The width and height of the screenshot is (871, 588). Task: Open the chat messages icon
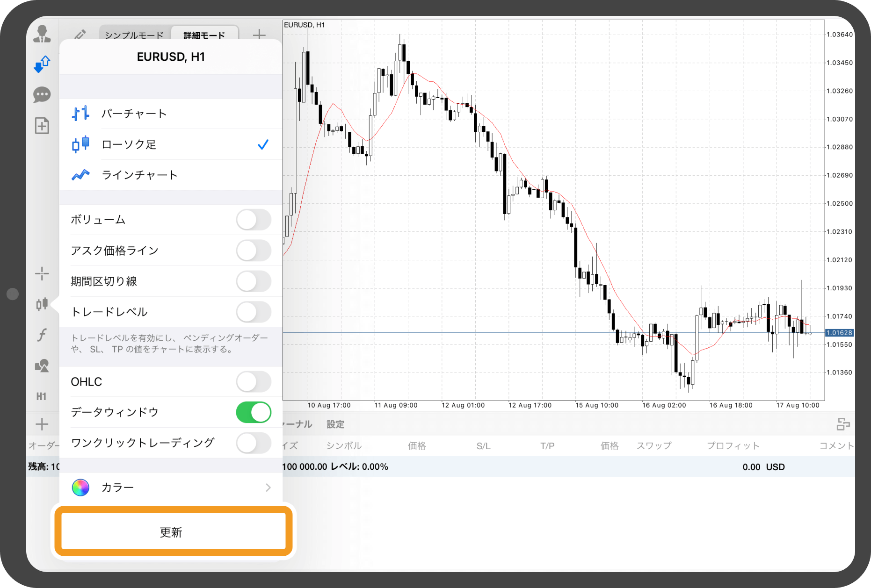42,95
